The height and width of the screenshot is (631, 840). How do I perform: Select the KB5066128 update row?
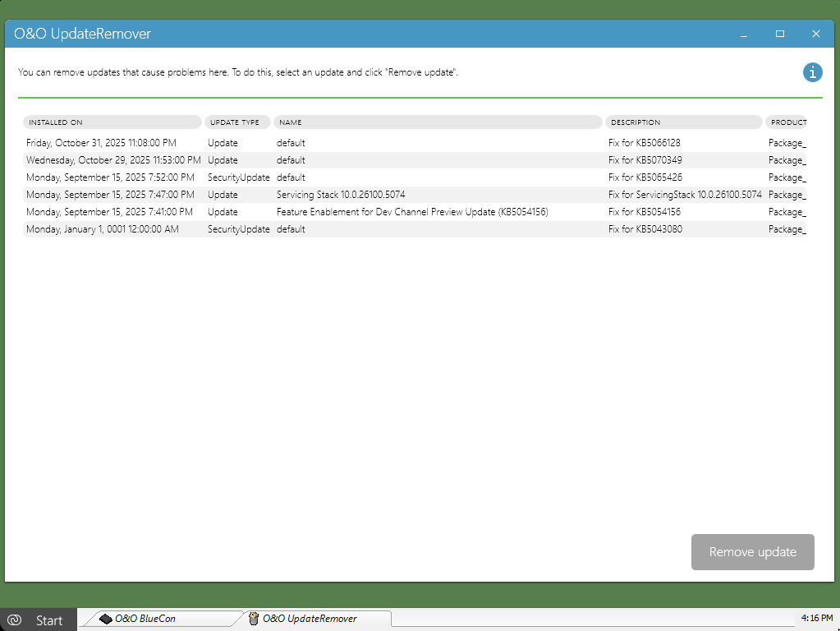click(x=411, y=143)
